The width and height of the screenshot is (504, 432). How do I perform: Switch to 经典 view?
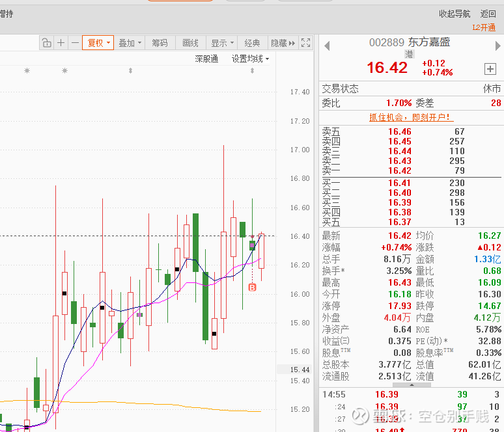[x=252, y=43]
